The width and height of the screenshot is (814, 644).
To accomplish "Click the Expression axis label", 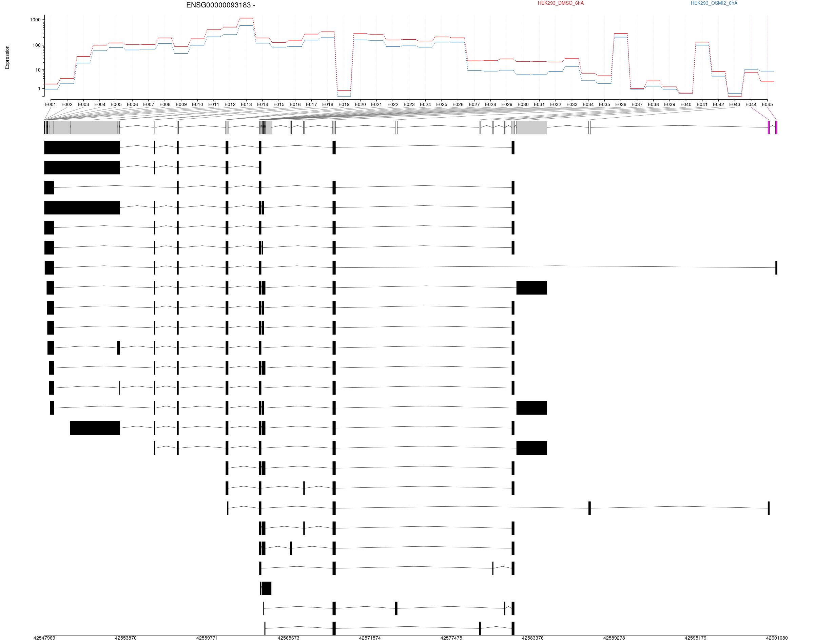I will pos(7,57).
